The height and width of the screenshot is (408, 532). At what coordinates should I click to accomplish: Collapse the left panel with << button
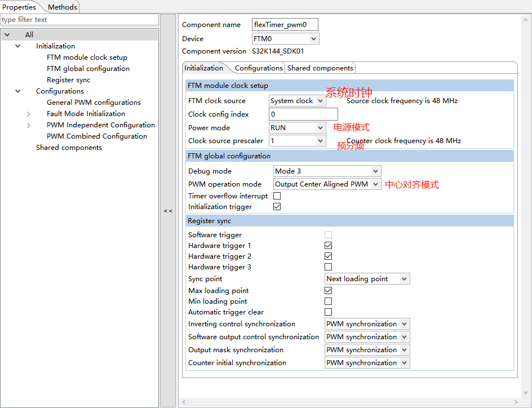168,211
